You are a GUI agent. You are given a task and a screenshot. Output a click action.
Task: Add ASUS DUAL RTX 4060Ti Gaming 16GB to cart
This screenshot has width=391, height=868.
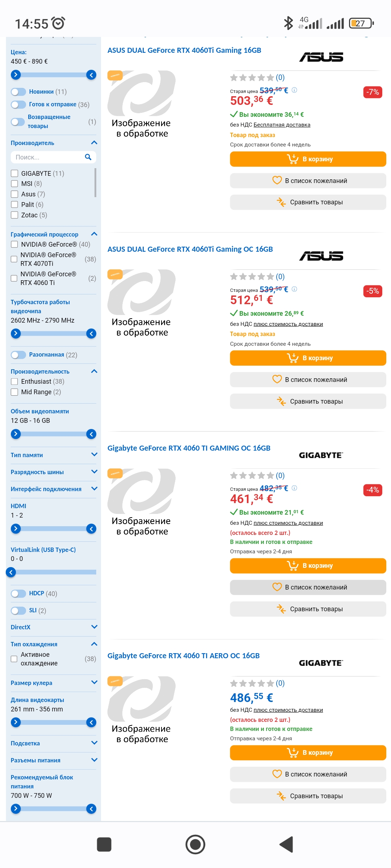tap(308, 159)
